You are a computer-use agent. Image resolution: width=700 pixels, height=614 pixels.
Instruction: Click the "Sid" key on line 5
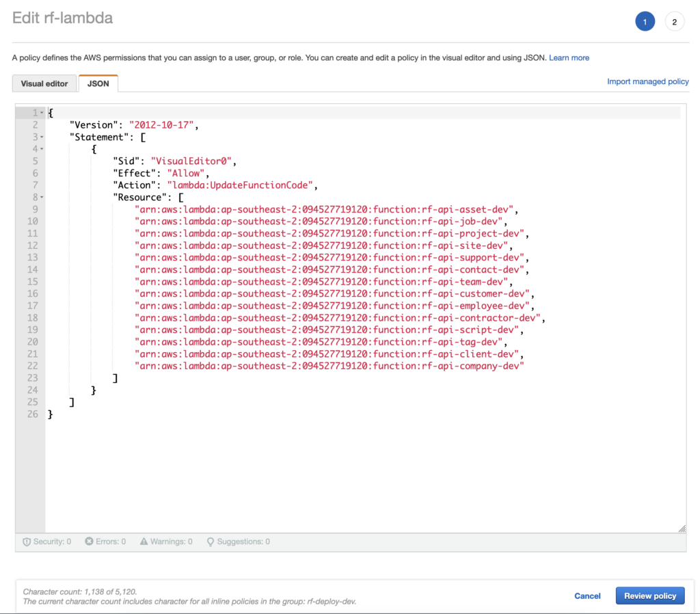click(x=126, y=161)
